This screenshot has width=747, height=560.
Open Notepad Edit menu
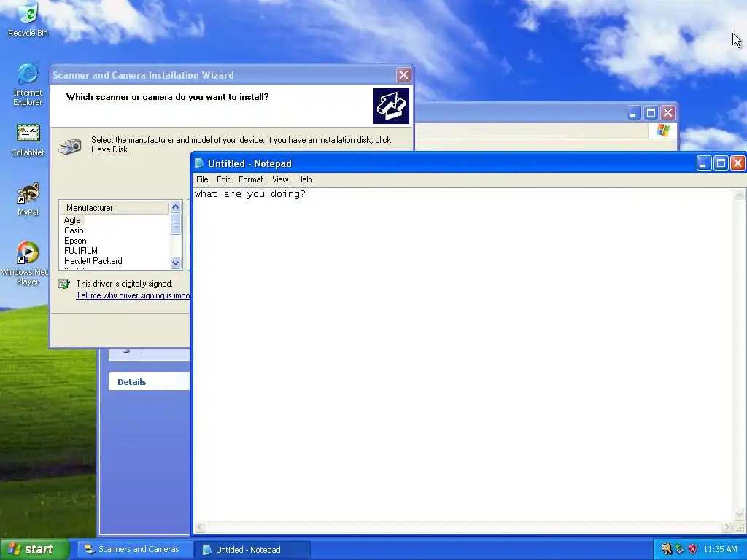pyautogui.click(x=223, y=179)
